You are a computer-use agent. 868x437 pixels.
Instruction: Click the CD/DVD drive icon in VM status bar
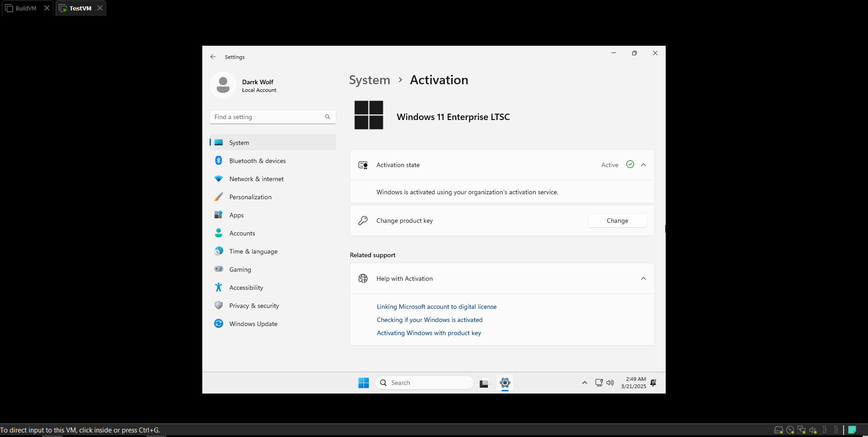[x=790, y=430]
